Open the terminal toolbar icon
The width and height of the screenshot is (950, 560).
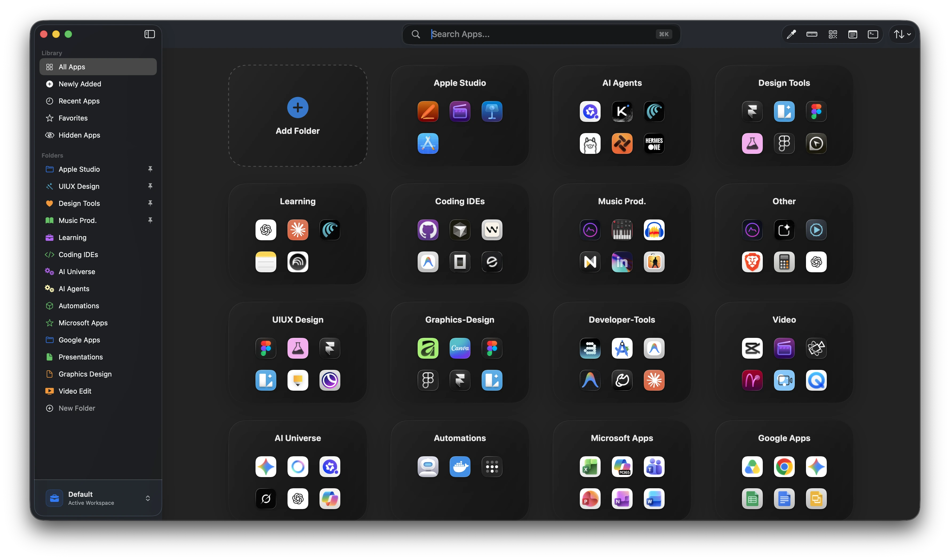click(x=873, y=34)
